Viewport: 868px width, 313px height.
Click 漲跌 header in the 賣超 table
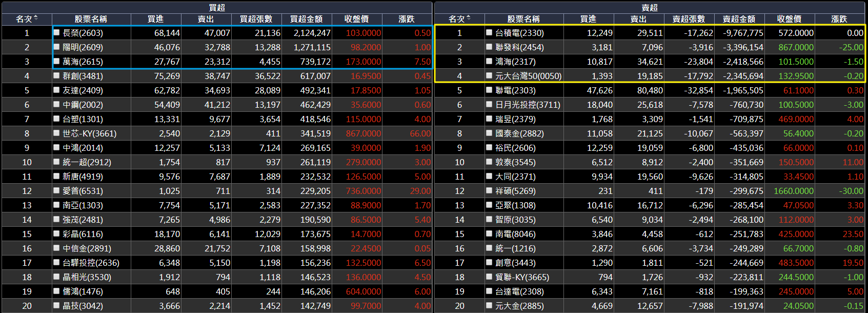coord(839,19)
